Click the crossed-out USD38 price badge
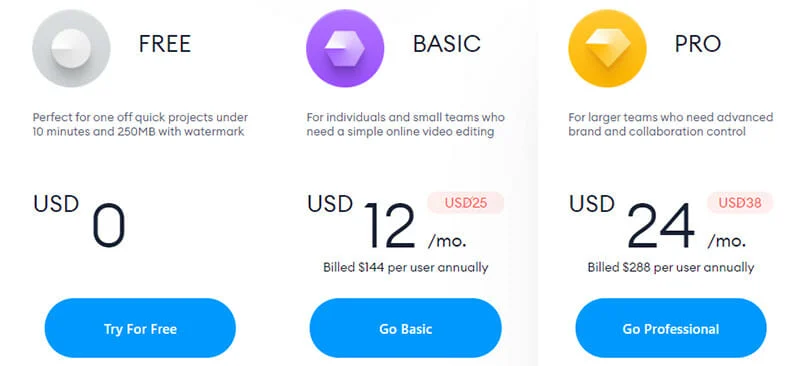 coord(740,203)
